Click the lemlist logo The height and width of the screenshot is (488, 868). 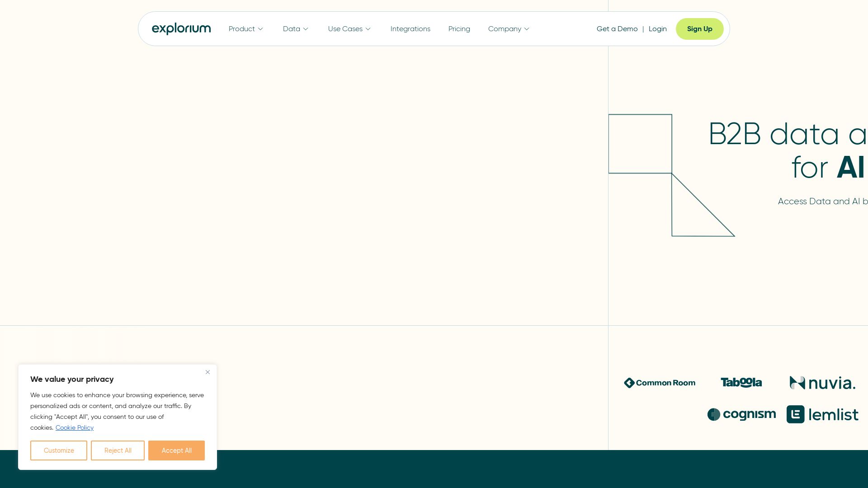click(822, 414)
